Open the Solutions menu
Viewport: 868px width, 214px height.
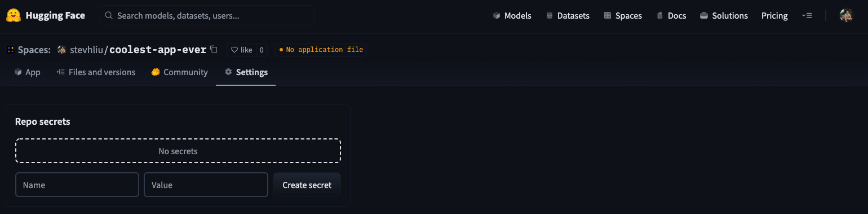(x=724, y=16)
